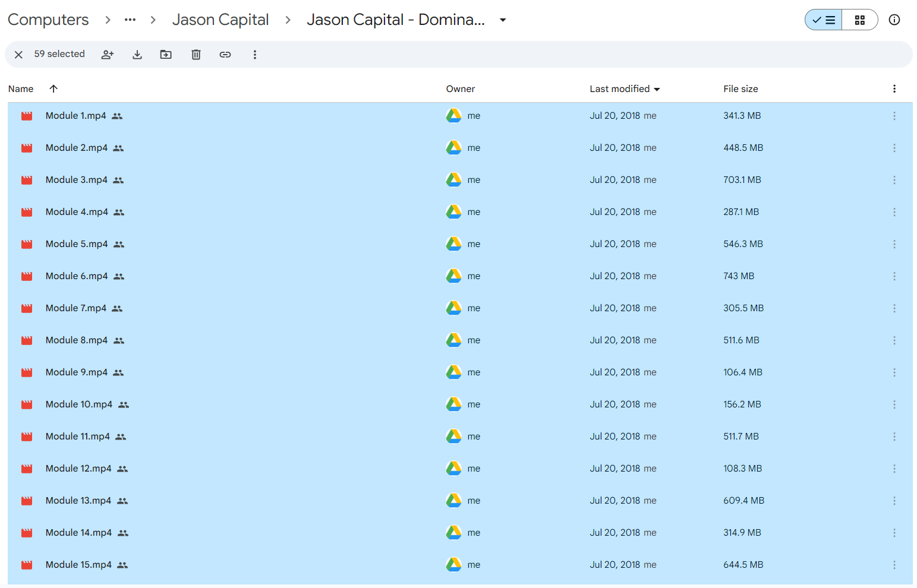Open more actions for Module 1.mp4
This screenshot has height=588, width=917.
pos(894,116)
